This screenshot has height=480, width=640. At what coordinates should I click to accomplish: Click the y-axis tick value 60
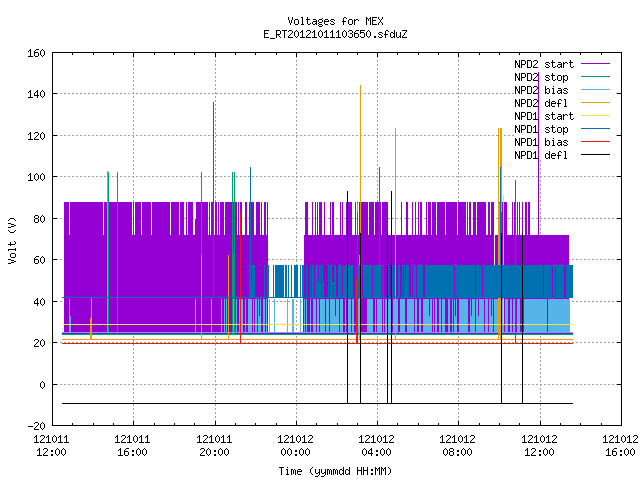39,260
